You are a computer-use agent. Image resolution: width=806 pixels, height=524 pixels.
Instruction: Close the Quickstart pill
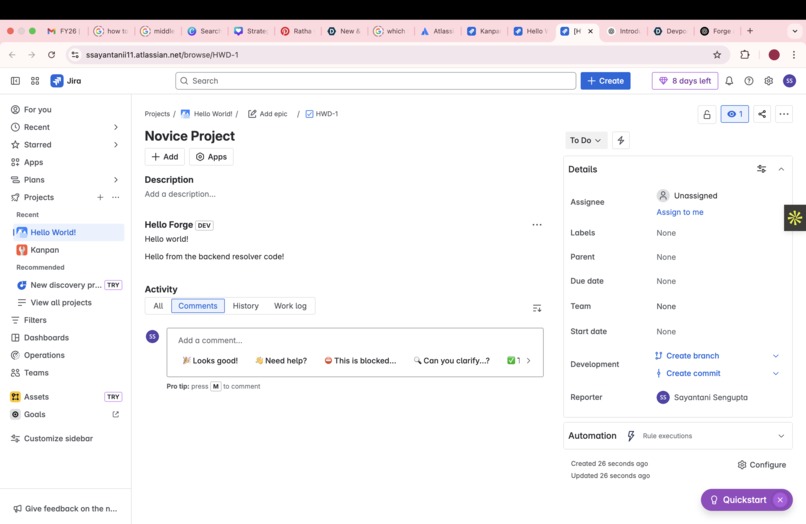[780, 500]
